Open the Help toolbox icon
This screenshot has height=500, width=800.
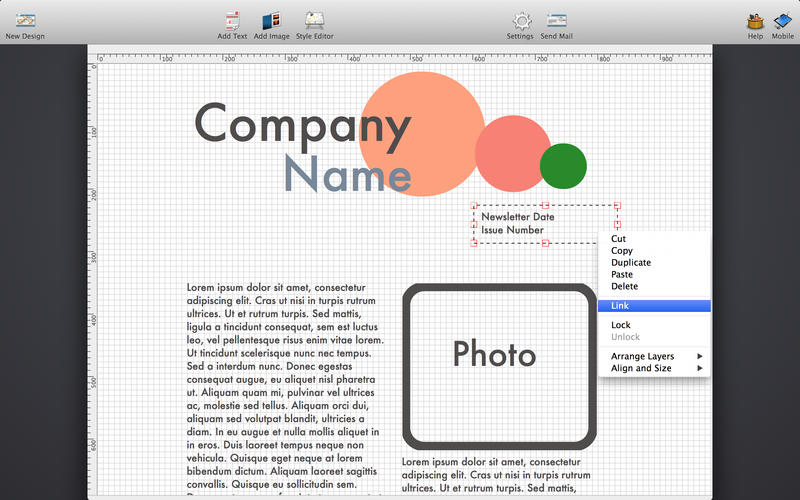755,21
